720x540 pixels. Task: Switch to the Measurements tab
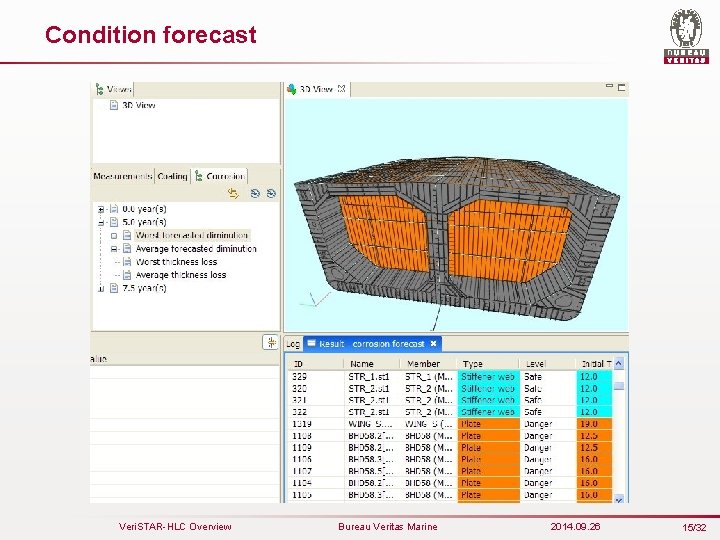[123, 176]
